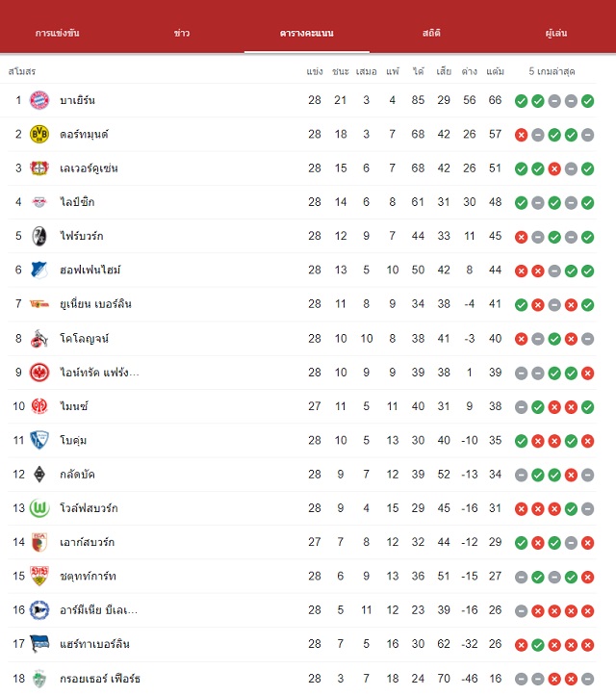Click the Wolfsburg green W logo

[39, 508]
